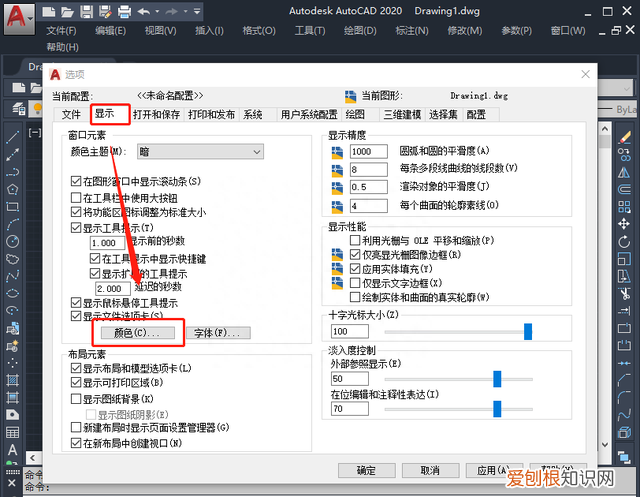
Task: Toggle 将功能区图标调整为标准大小 checkbox
Action: [76, 212]
